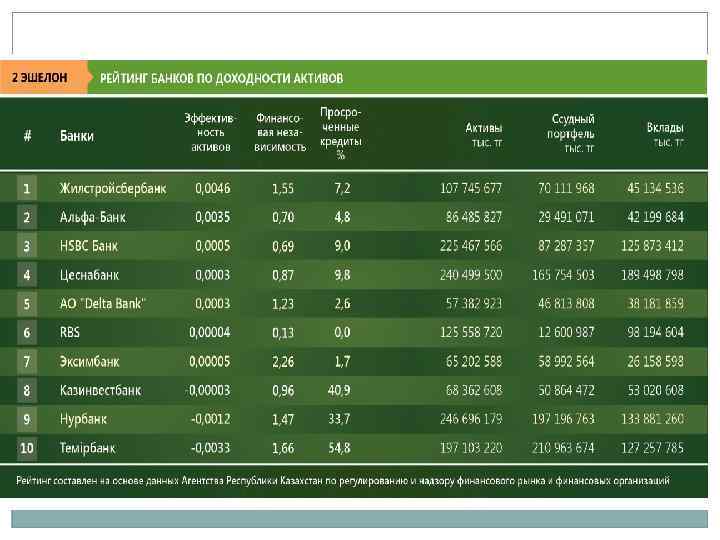The width and height of the screenshot is (720, 540).
Task: Click loan portfolio value '12 600 987'
Action: (566, 332)
